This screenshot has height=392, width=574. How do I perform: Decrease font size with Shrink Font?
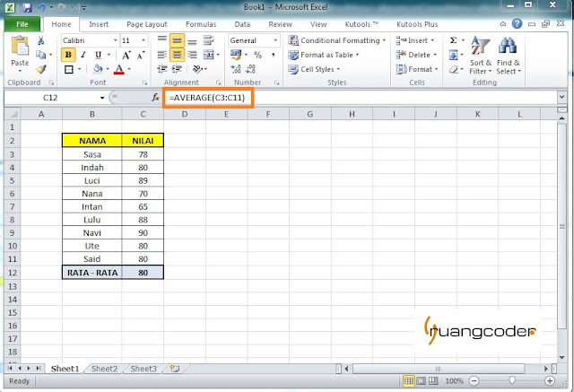[141, 56]
